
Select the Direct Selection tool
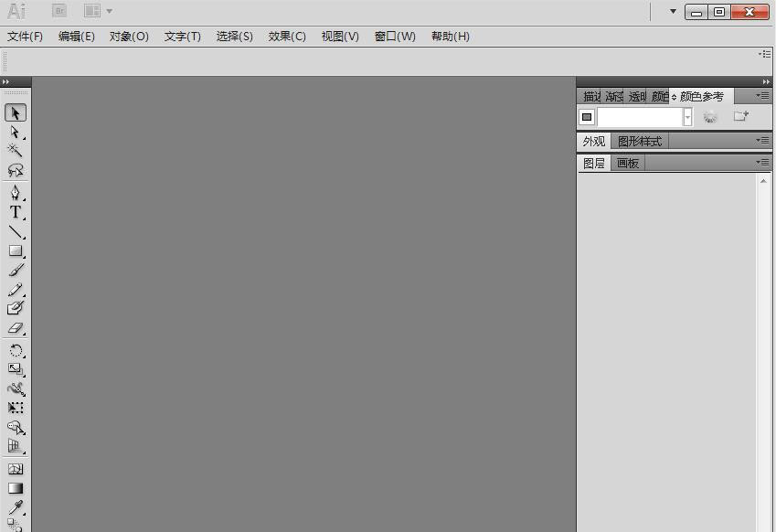pyautogui.click(x=15, y=132)
